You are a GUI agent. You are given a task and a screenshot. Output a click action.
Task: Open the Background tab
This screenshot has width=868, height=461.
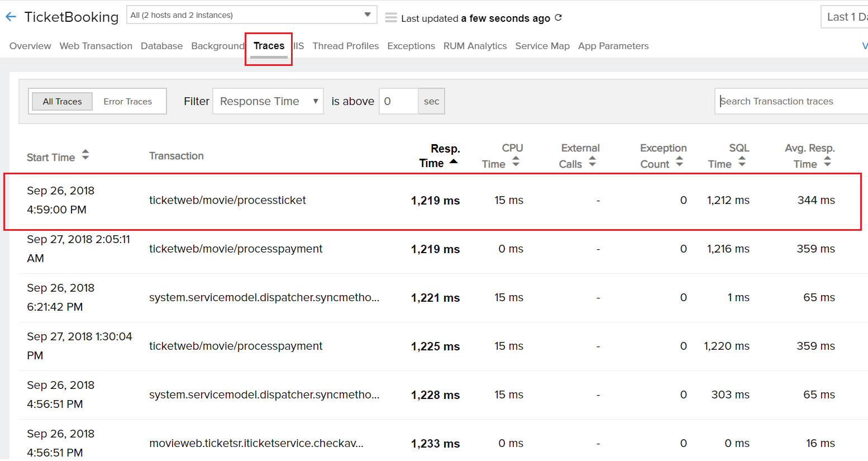click(218, 46)
